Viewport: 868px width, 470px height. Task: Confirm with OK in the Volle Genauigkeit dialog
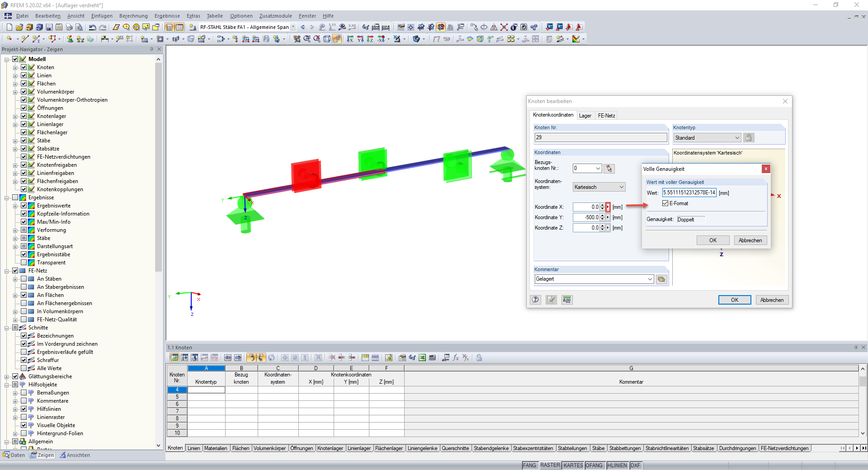(713, 240)
